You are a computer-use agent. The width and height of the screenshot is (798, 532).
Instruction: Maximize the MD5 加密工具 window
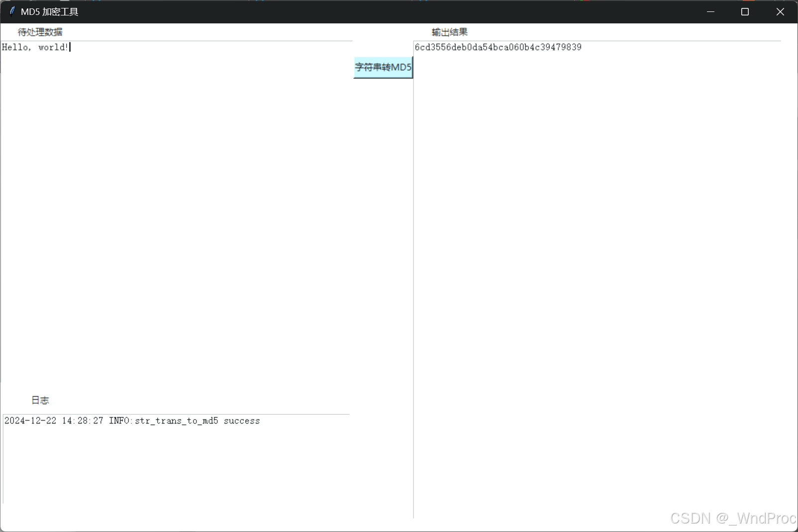tap(745, 11)
